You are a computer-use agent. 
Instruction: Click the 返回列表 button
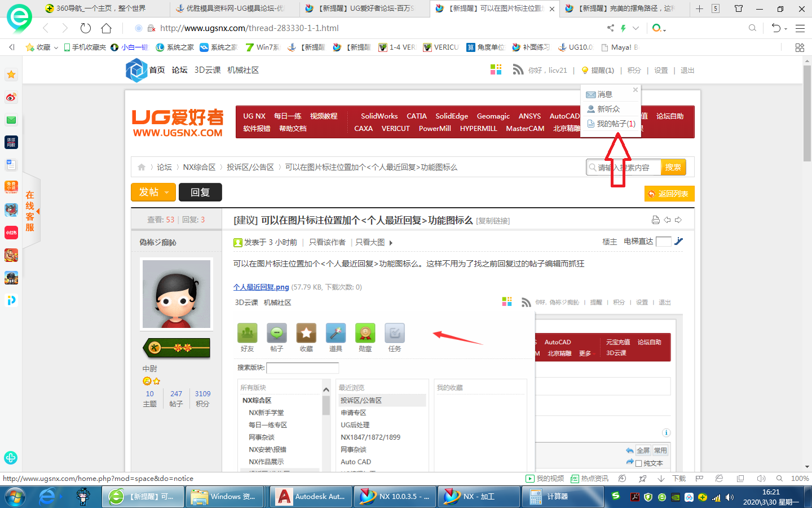669,194
